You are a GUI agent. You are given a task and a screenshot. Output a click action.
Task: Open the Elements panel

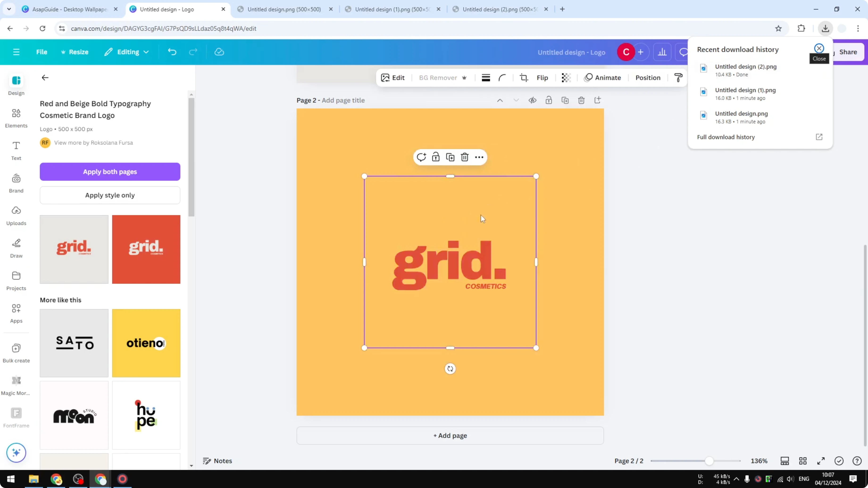click(16, 118)
